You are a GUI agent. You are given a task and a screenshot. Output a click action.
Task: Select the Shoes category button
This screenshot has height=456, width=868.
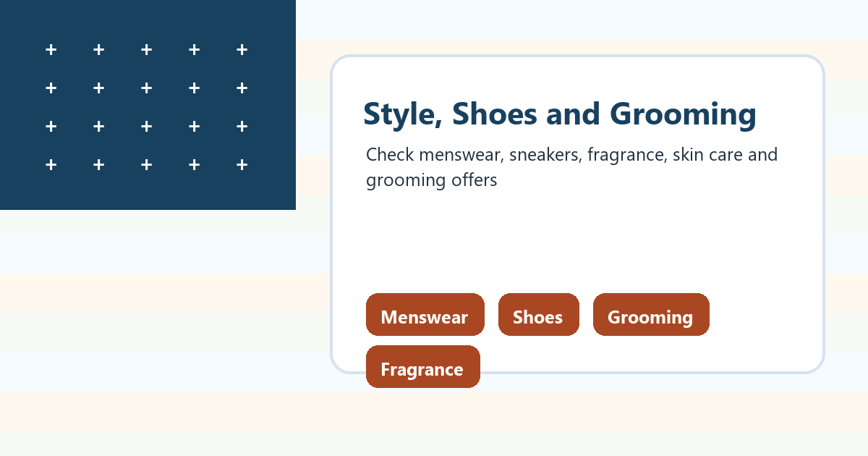click(x=538, y=315)
